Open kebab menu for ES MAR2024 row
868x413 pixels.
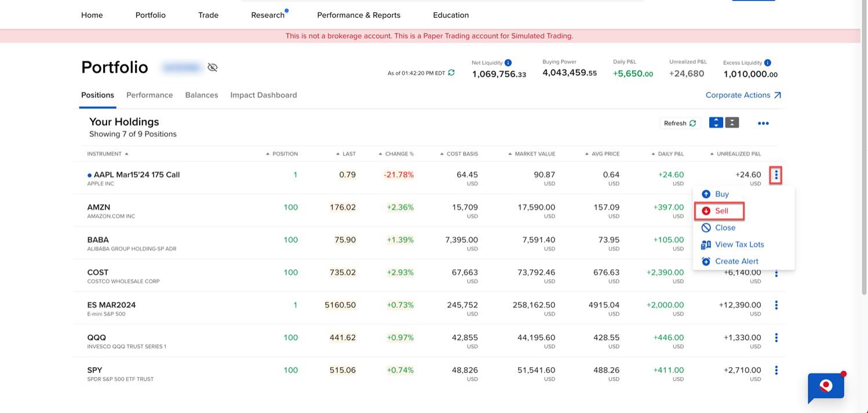(x=776, y=305)
